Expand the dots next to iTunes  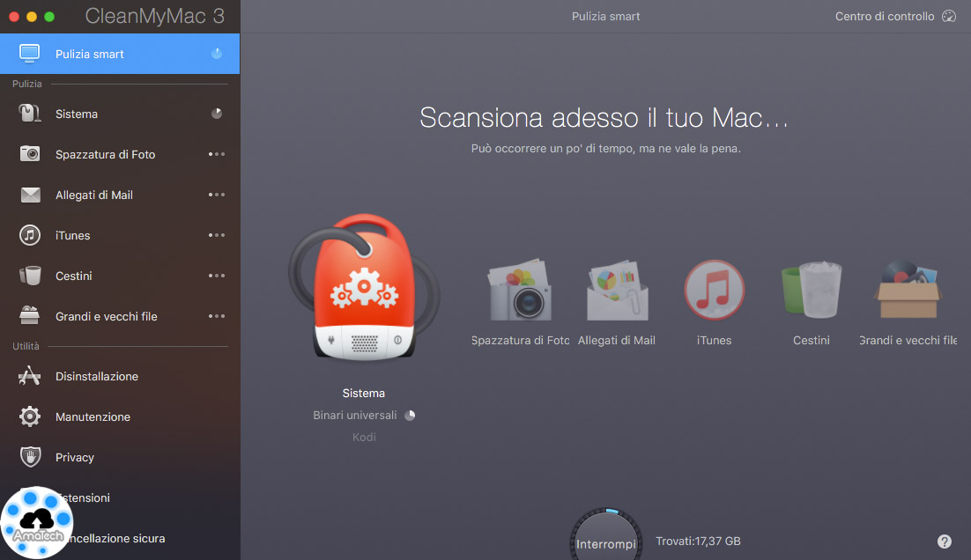217,235
